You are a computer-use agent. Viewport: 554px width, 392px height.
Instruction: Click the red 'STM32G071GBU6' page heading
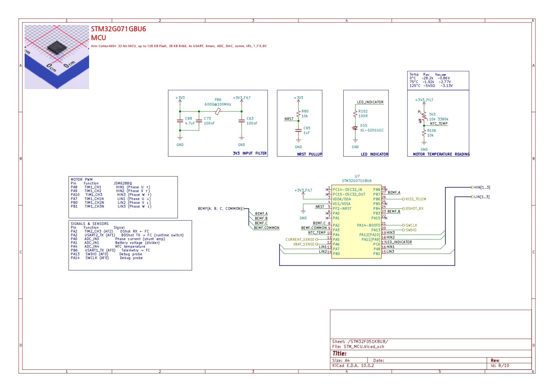tap(118, 29)
